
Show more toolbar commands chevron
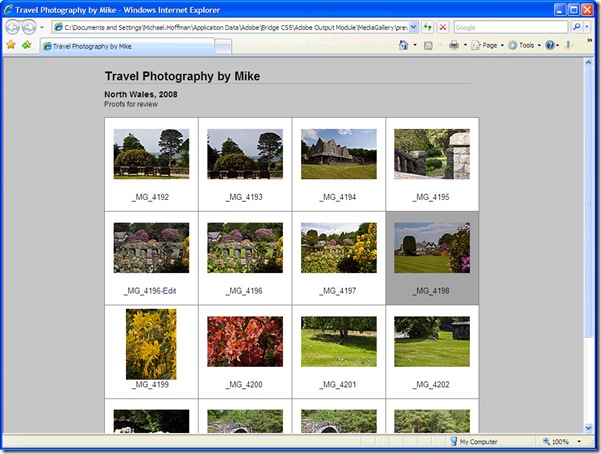coord(590,40)
